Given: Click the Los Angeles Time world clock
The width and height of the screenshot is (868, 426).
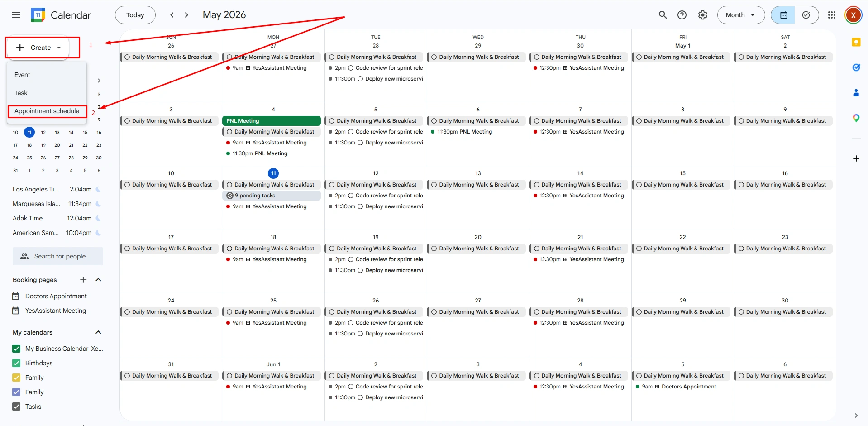Looking at the screenshot, I should click(x=57, y=189).
